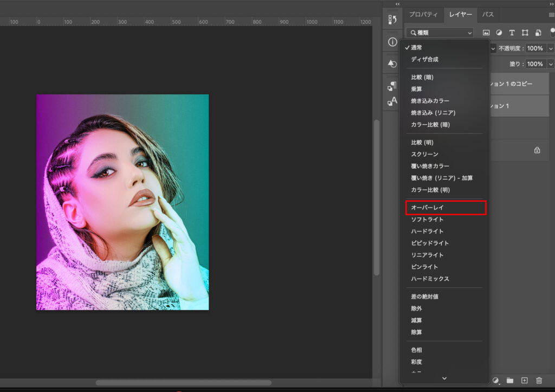The image size is (555, 392).
Task: Create a new group folder icon
Action: point(510,381)
